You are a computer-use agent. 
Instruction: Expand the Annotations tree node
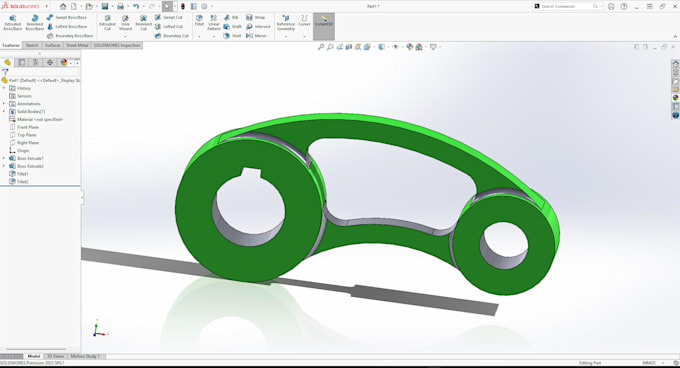(4, 104)
